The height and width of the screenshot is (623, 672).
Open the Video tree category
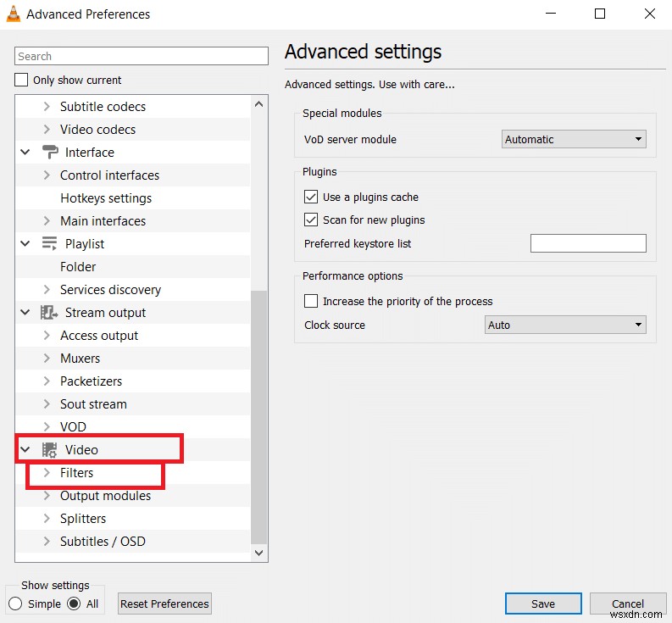81,450
